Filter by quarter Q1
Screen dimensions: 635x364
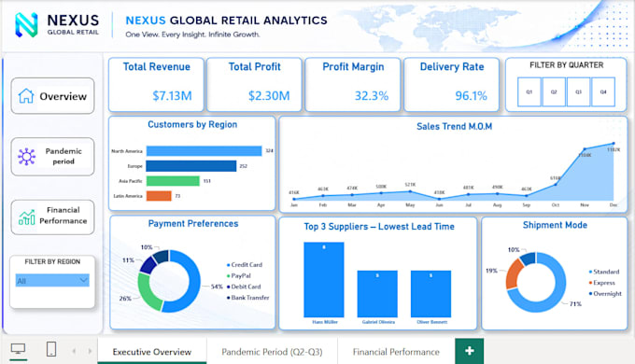pyautogui.click(x=529, y=91)
